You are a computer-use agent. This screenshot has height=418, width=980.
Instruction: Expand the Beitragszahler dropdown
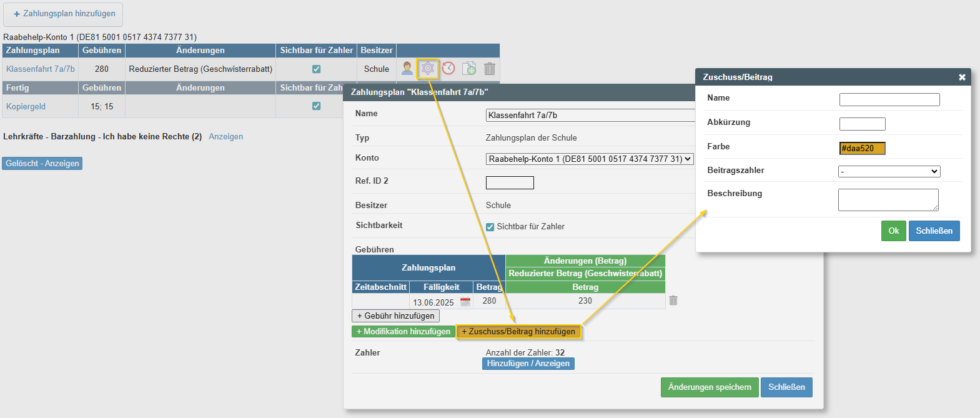pos(889,171)
